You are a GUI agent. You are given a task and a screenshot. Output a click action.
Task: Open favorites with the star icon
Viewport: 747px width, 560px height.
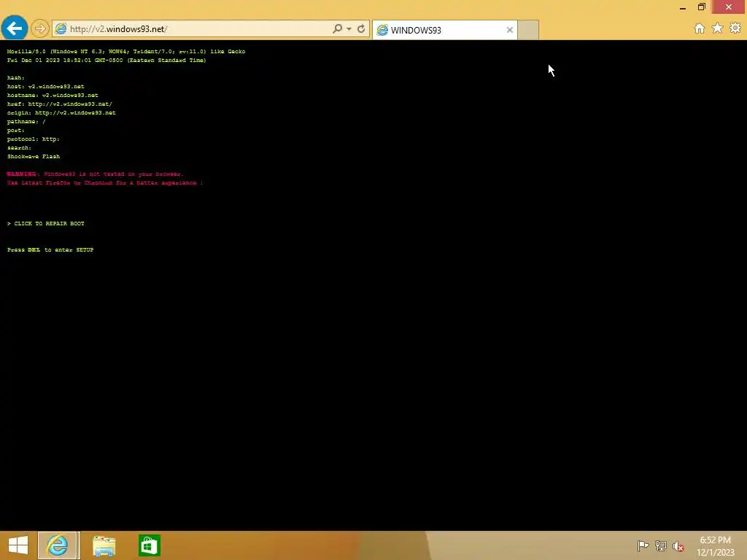click(x=718, y=28)
